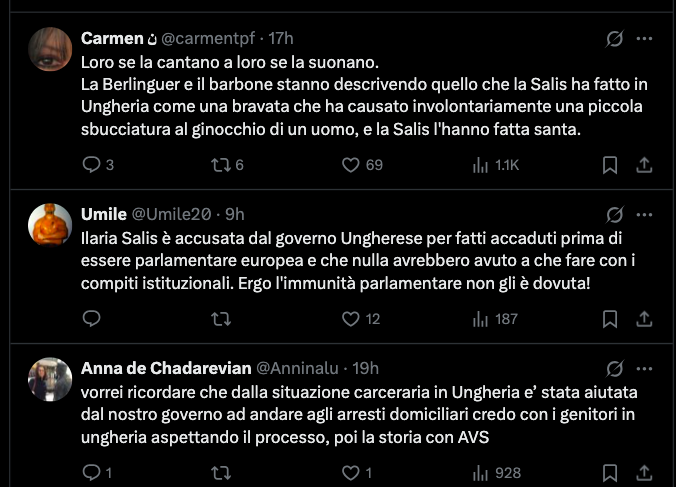Screen dimensions: 676x487
Task: Repost Carmen's tweet with 6 reposts
Action: pos(221,165)
